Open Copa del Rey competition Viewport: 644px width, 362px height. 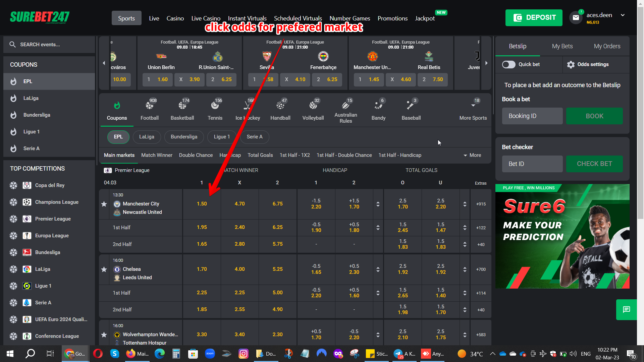click(x=50, y=185)
